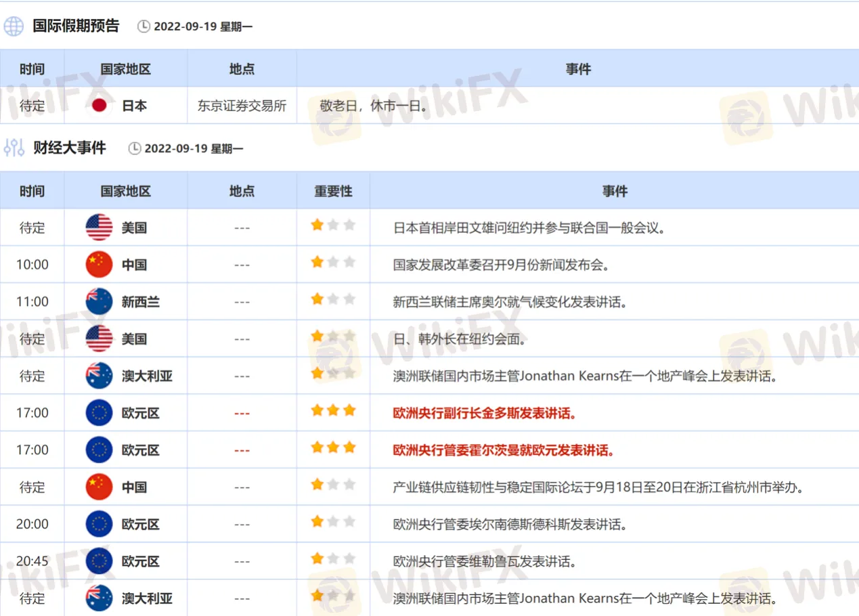Click the New Zealand flag icon
859x616 pixels.
(x=100, y=302)
